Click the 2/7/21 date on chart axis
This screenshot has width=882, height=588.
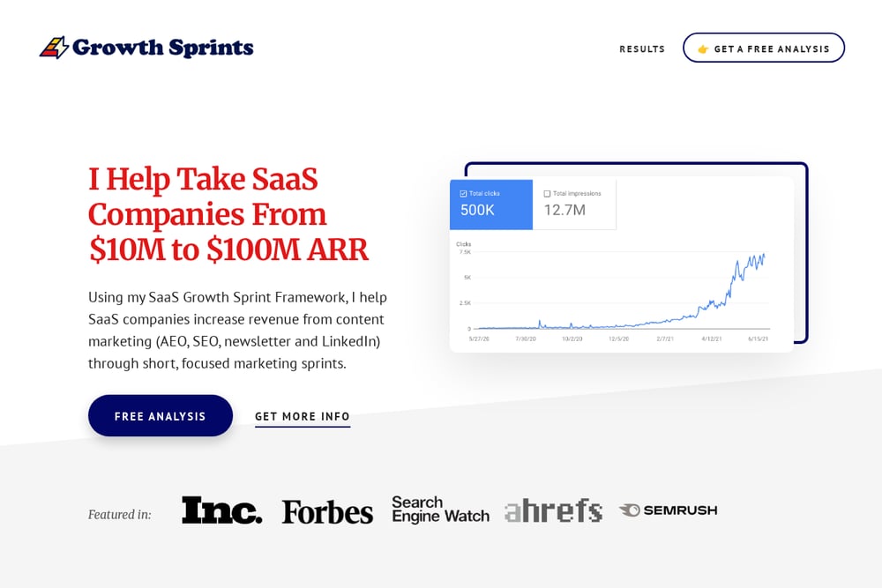click(x=665, y=339)
